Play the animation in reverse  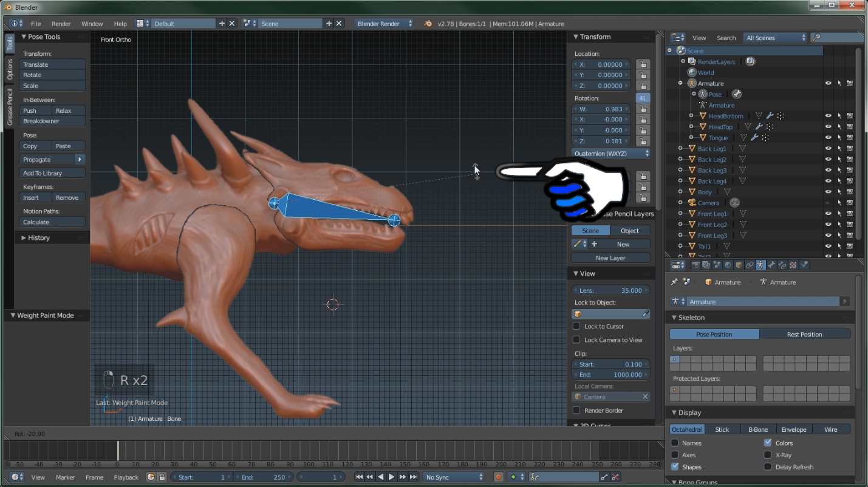[381, 477]
